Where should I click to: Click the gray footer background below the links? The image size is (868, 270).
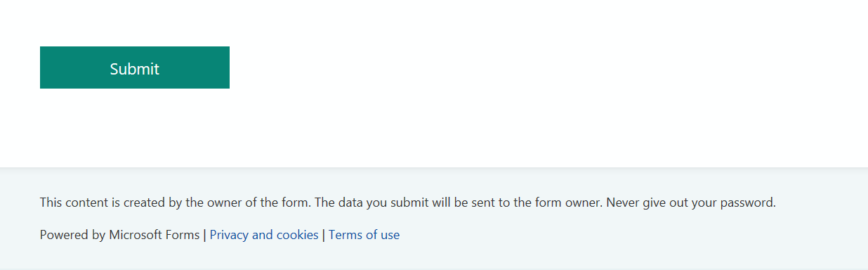tap(434, 257)
